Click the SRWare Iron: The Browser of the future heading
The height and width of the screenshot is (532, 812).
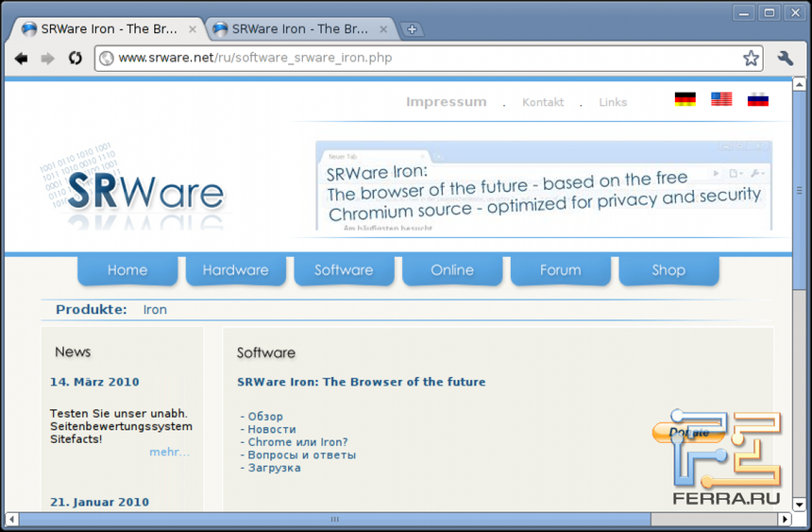click(362, 382)
